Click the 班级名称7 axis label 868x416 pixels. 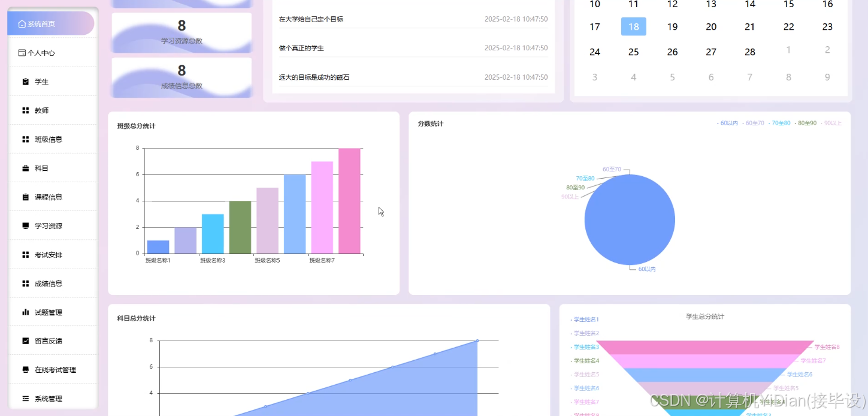(322, 261)
